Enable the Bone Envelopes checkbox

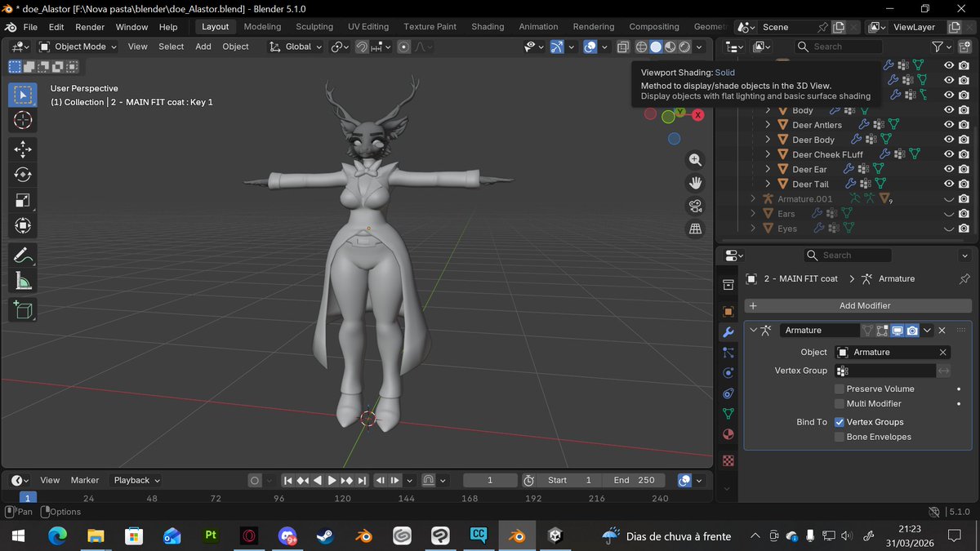pyautogui.click(x=840, y=437)
